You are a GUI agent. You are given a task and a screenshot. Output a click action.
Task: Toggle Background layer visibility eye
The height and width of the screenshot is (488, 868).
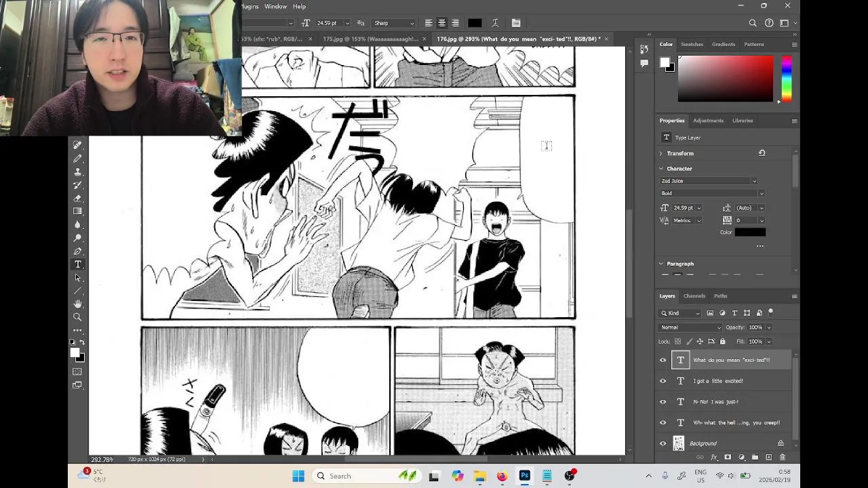[x=663, y=443]
